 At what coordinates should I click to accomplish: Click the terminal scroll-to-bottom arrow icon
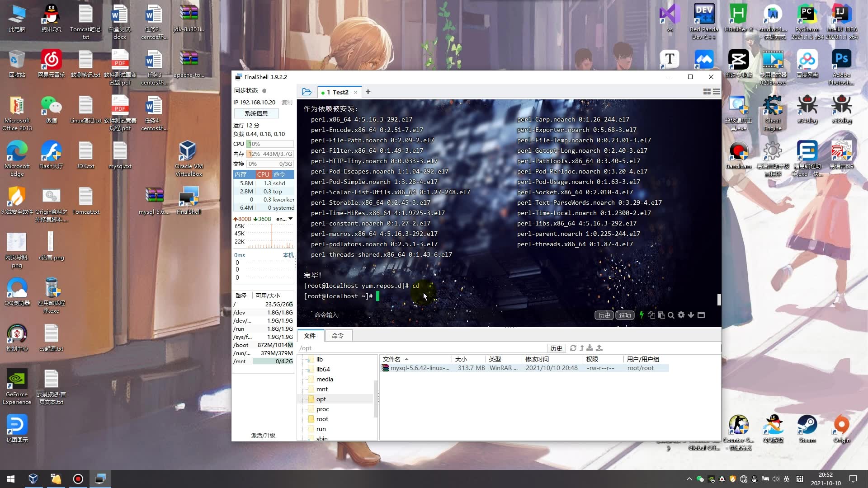point(691,315)
